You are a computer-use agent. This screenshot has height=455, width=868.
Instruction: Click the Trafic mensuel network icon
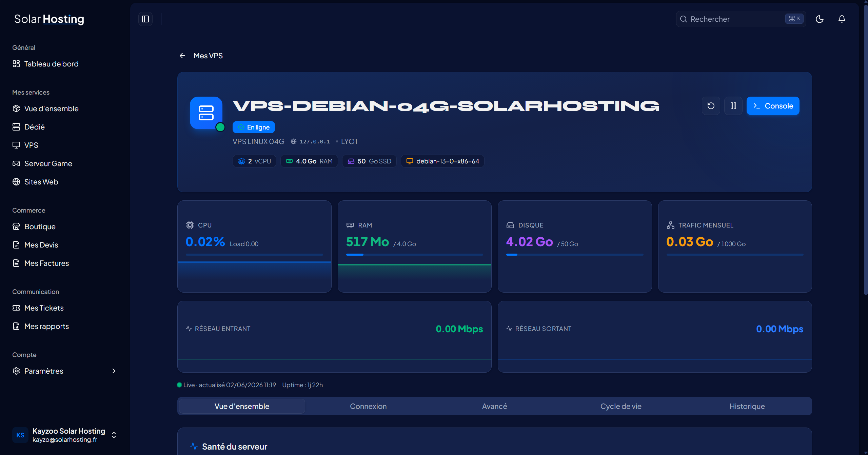pyautogui.click(x=671, y=225)
